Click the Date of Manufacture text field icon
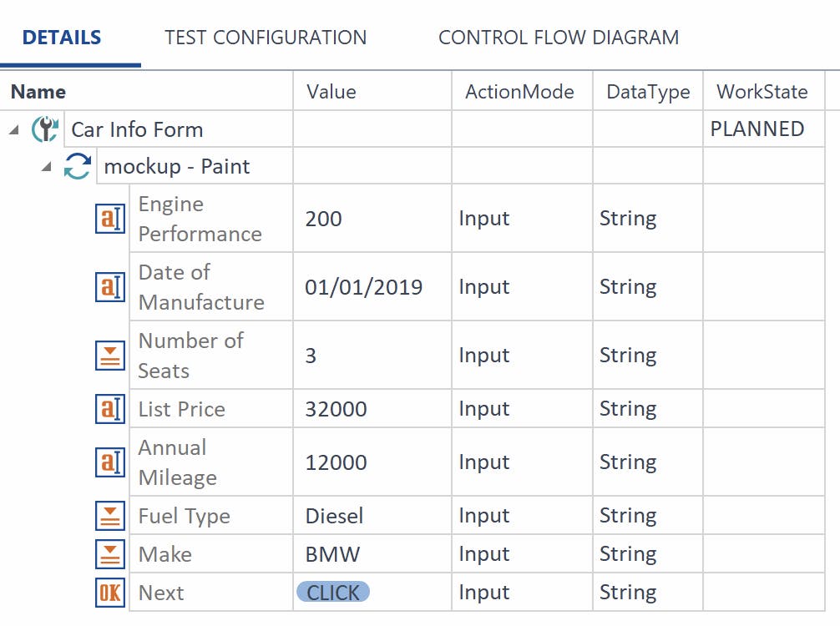The image size is (840, 626). click(111, 287)
